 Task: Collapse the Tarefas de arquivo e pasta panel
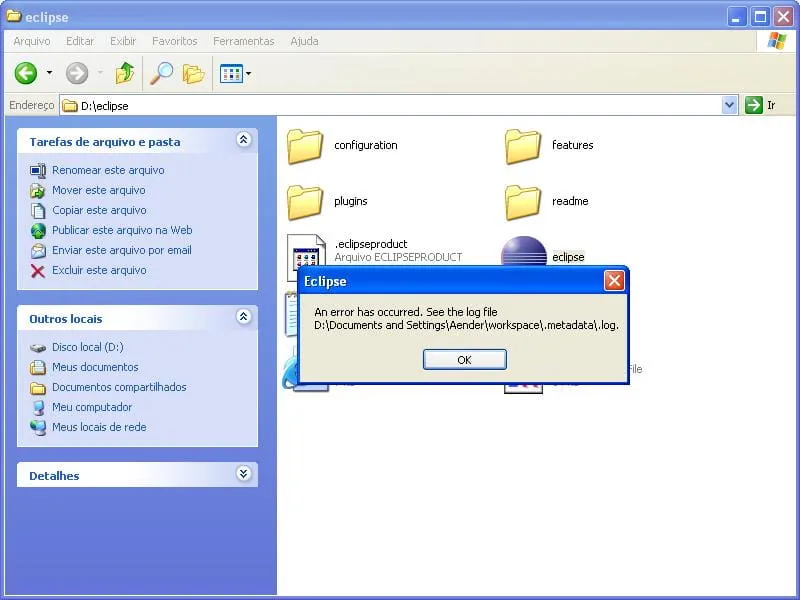pyautogui.click(x=243, y=141)
